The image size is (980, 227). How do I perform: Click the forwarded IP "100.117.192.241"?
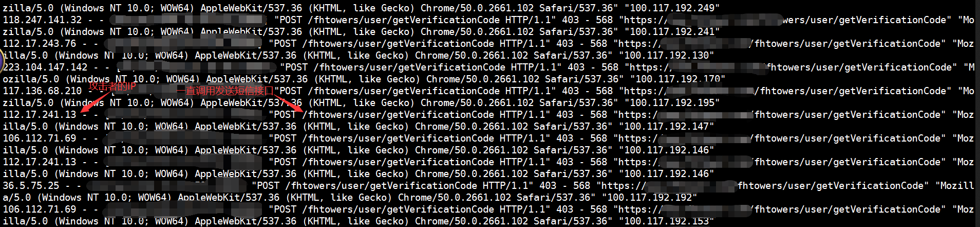pos(672,32)
